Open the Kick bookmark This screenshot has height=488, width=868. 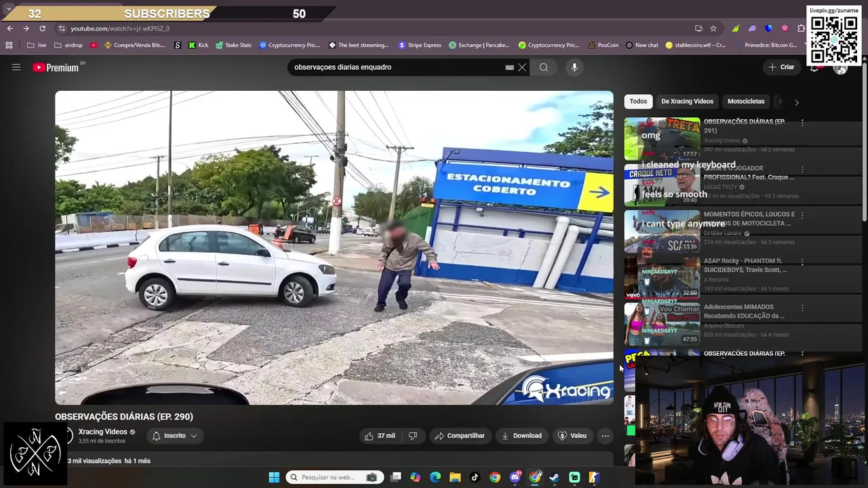click(198, 45)
